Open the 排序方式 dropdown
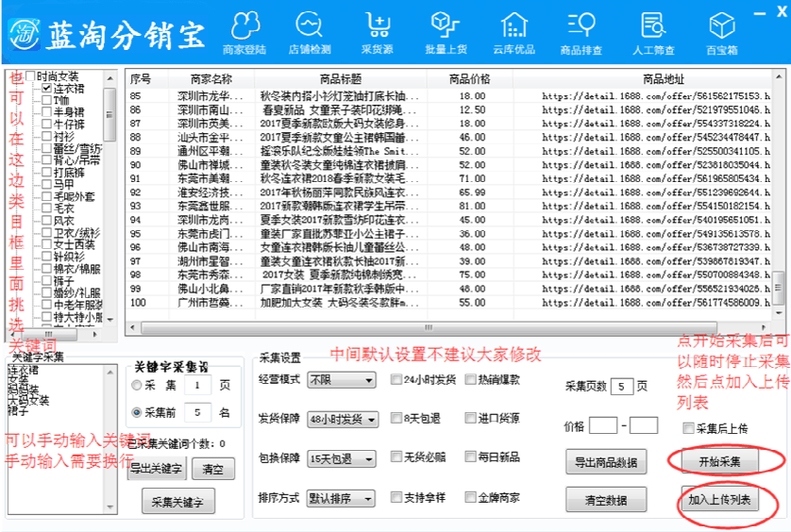Viewport: 791px width, 532px height. tap(341, 499)
